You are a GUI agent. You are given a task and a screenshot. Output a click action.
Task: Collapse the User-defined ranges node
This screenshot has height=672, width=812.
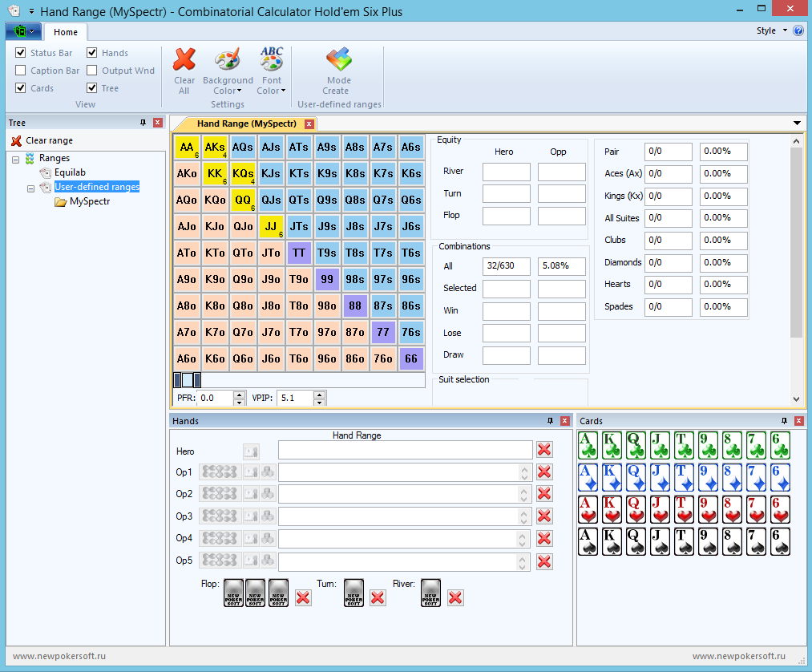click(31, 188)
